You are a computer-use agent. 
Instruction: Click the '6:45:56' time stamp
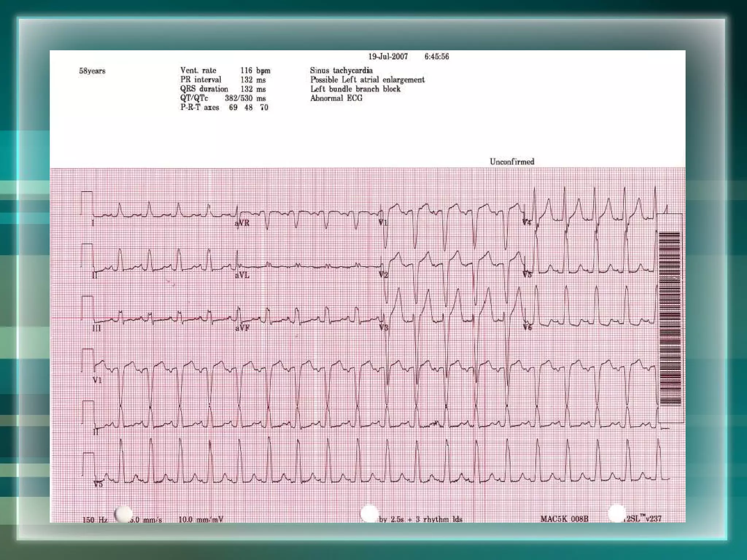[x=437, y=57]
